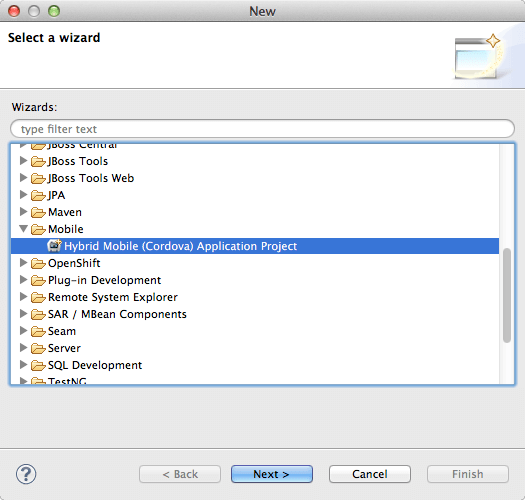Click the JPA folder icon
Image resolution: width=525 pixels, height=500 pixels.
click(x=38, y=195)
